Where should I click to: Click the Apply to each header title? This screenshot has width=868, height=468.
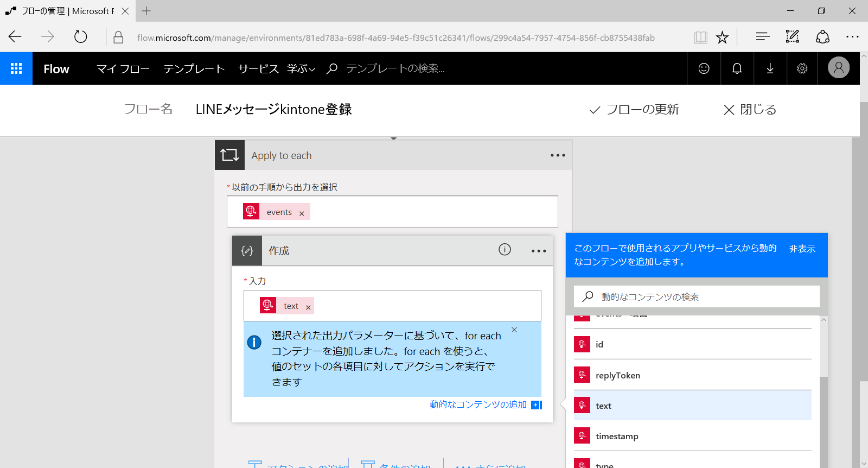click(282, 156)
